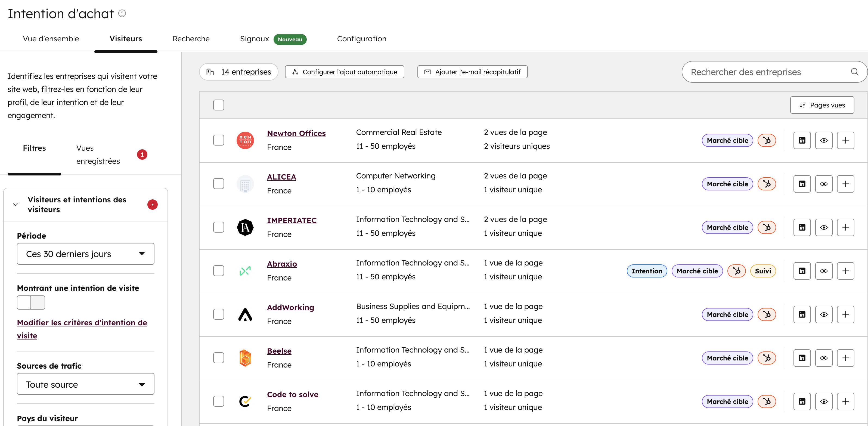Click the search magnifier icon
This screenshot has height=426, width=868.
click(854, 72)
